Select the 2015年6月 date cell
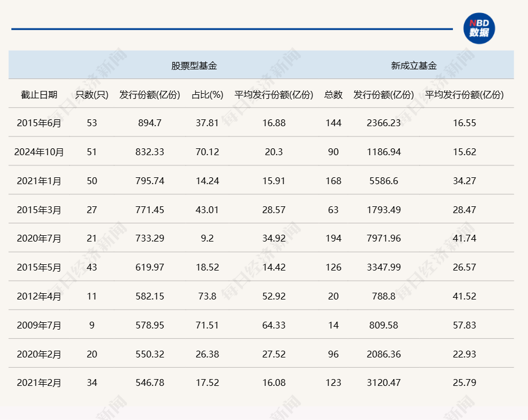This screenshot has height=420, width=528. tap(39, 123)
